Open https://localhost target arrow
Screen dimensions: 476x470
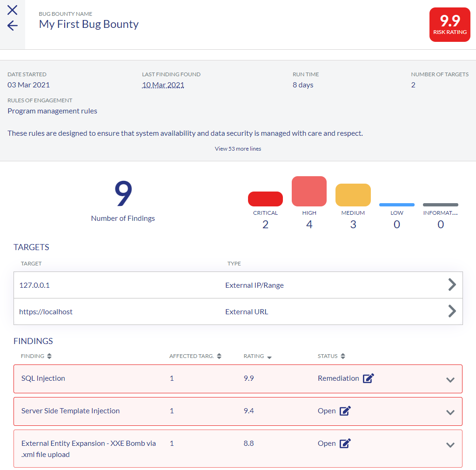(451, 311)
